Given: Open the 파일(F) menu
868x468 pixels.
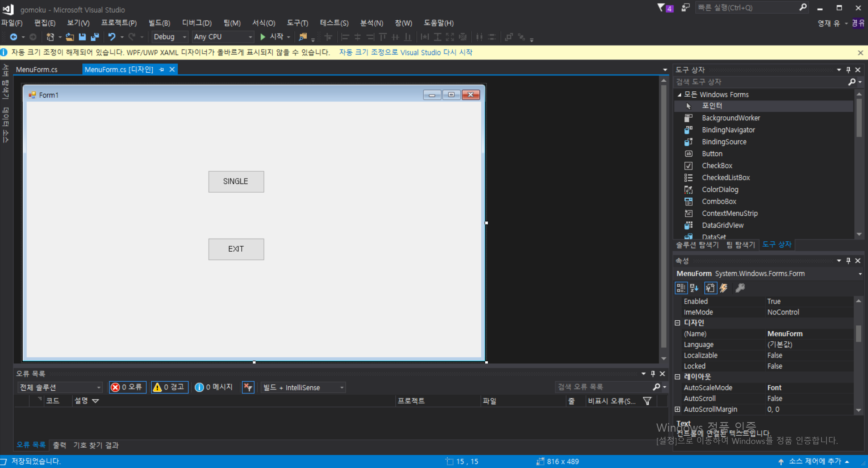Looking at the screenshot, I should pyautogui.click(x=12, y=23).
